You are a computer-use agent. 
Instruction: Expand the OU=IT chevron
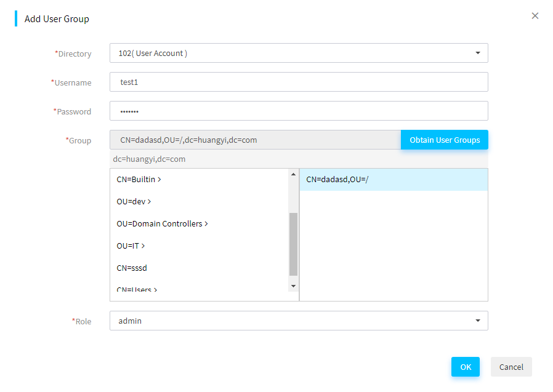point(143,246)
